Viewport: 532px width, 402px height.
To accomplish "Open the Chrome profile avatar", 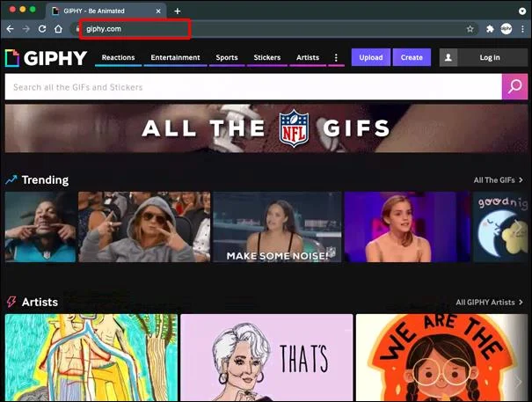I will point(506,29).
